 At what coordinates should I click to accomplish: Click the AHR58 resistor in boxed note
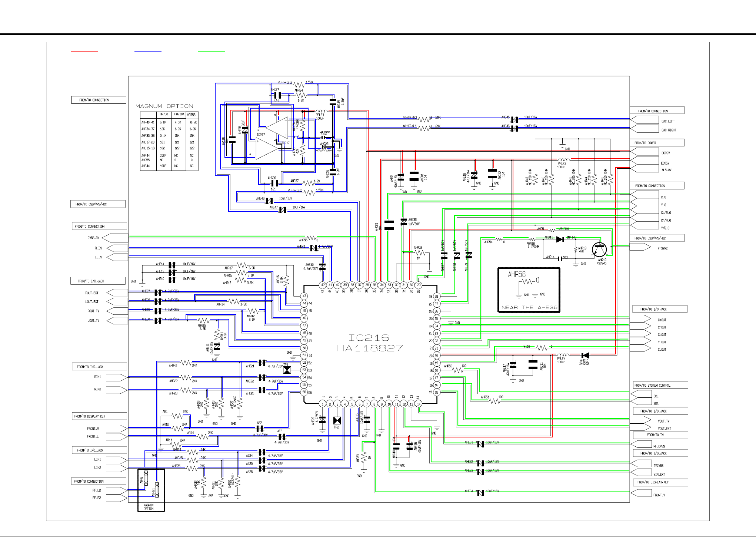point(527,282)
